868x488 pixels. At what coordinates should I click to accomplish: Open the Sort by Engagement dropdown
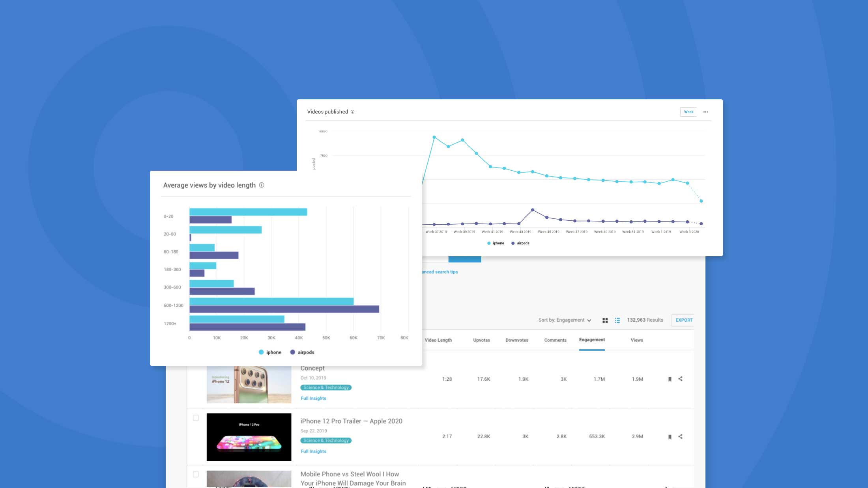pyautogui.click(x=565, y=320)
